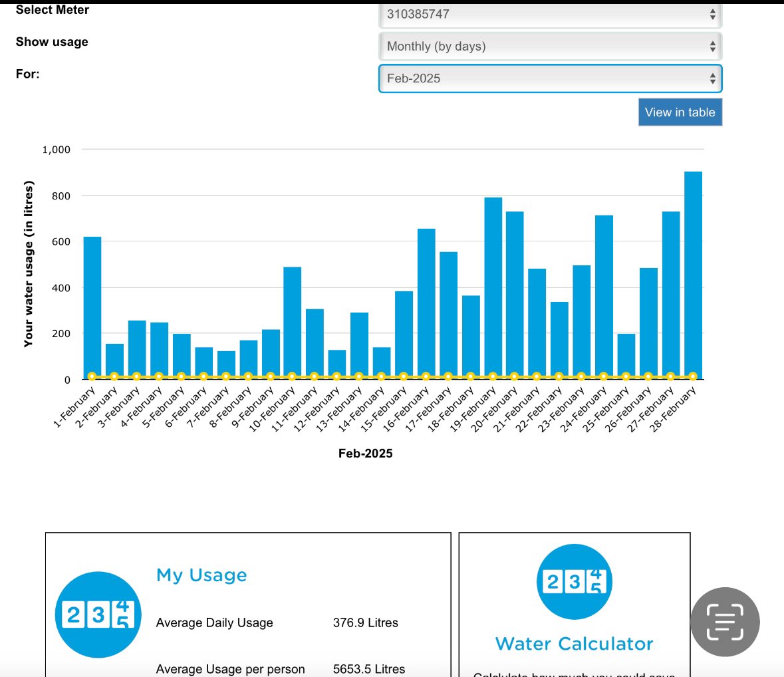
Task: Click the 16-February usage bar
Action: pyautogui.click(x=426, y=303)
